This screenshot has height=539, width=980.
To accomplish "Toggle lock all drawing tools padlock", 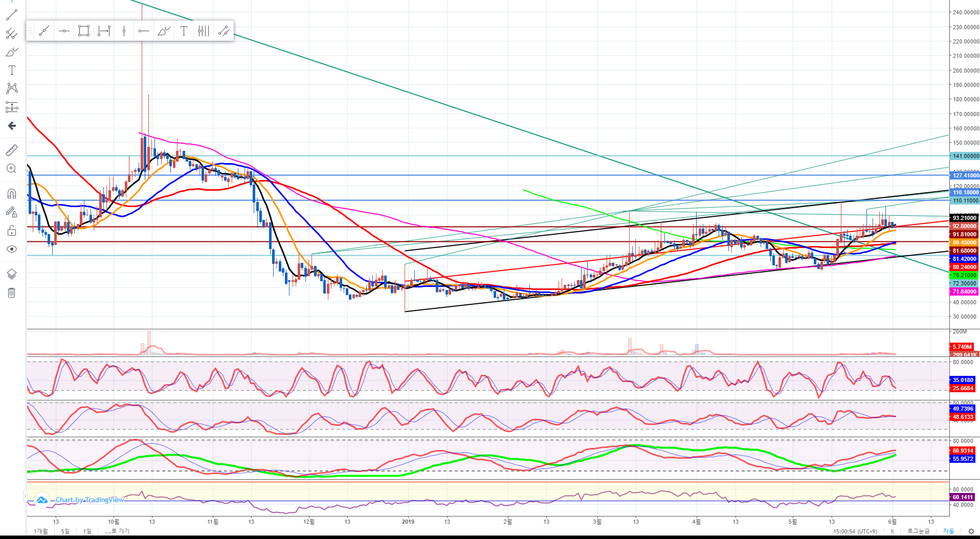I will click(12, 231).
